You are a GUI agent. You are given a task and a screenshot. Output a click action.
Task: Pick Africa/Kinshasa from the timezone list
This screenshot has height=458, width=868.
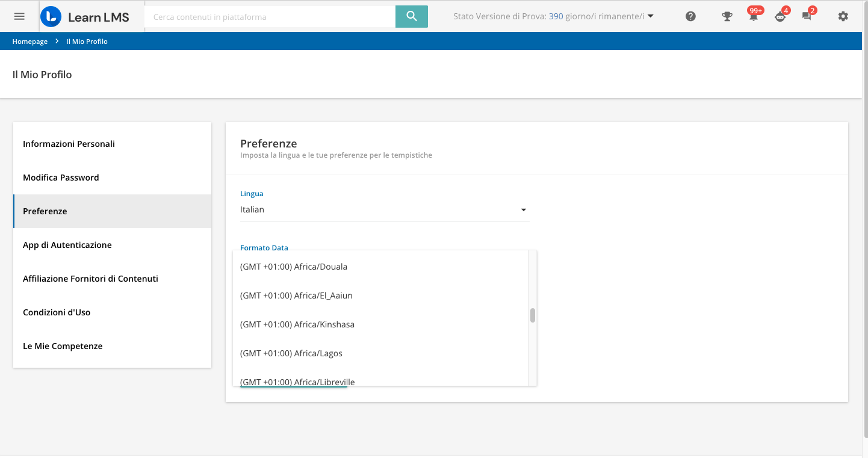click(x=297, y=324)
